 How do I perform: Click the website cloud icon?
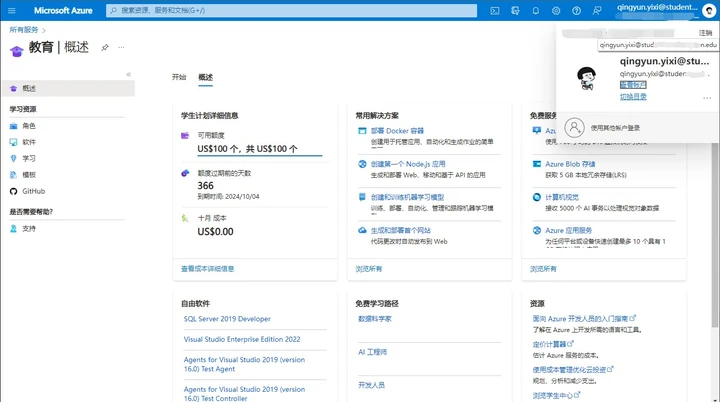tap(362, 230)
